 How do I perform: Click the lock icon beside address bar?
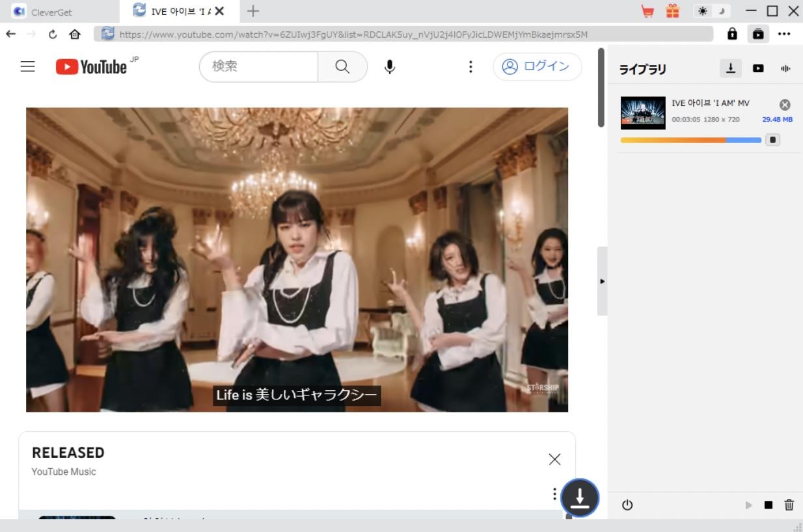pos(732,34)
